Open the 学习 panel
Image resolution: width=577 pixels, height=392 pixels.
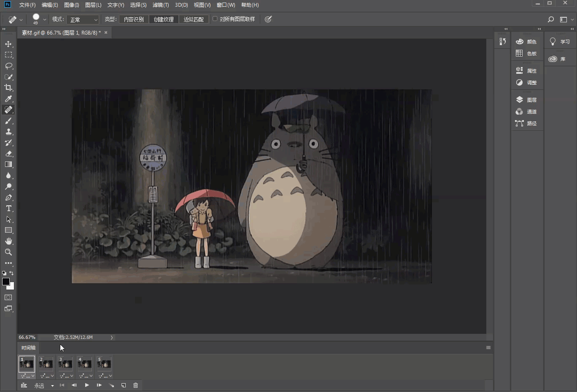(560, 42)
